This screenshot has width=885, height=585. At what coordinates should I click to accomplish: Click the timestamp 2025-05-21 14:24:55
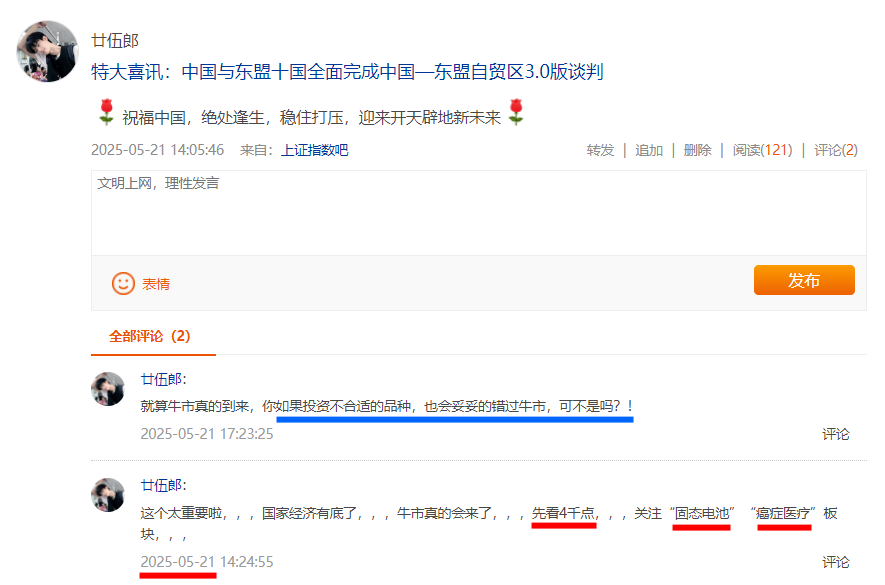(x=207, y=562)
